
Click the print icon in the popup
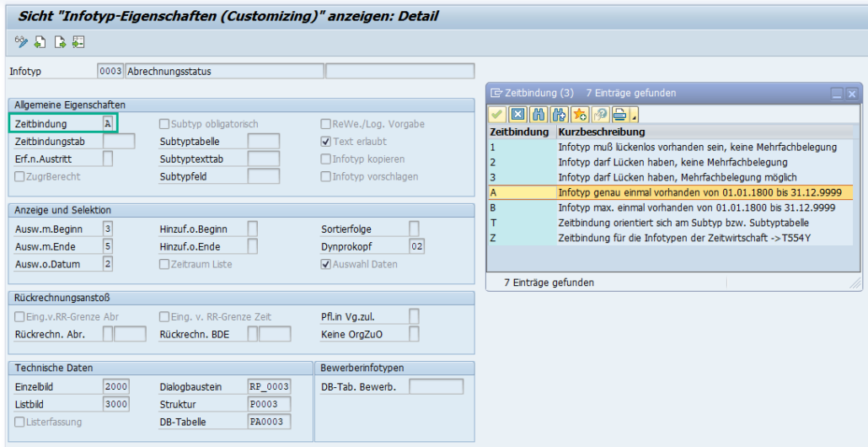coord(619,114)
